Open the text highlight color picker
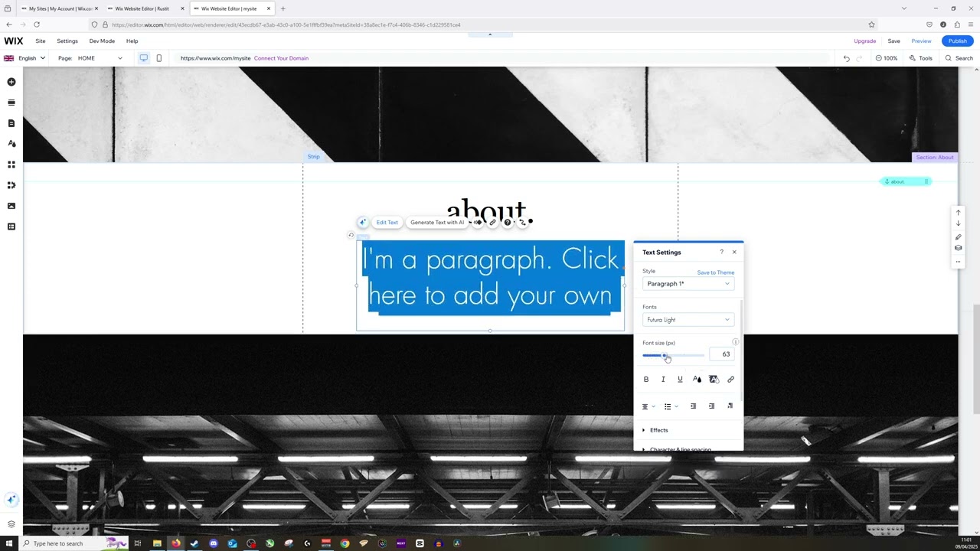 (714, 380)
